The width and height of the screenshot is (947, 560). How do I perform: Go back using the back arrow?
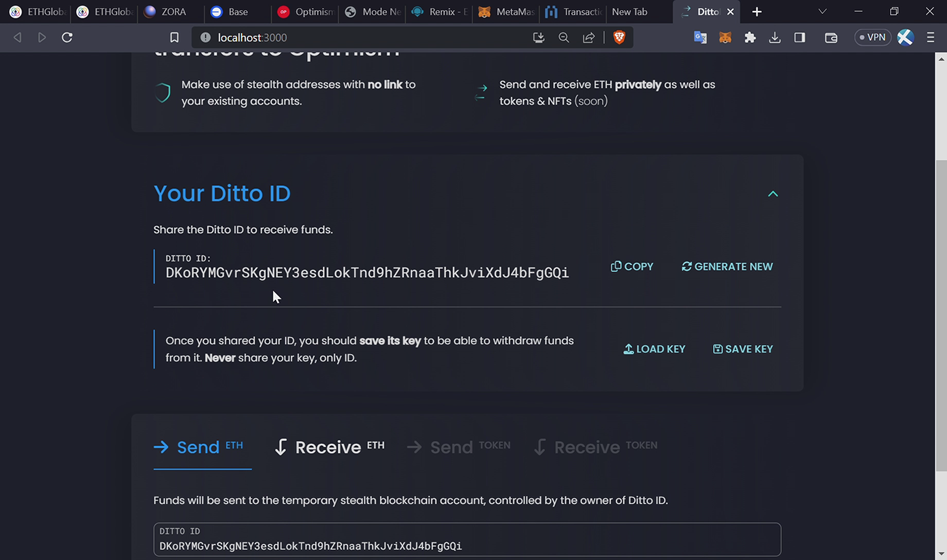(17, 38)
